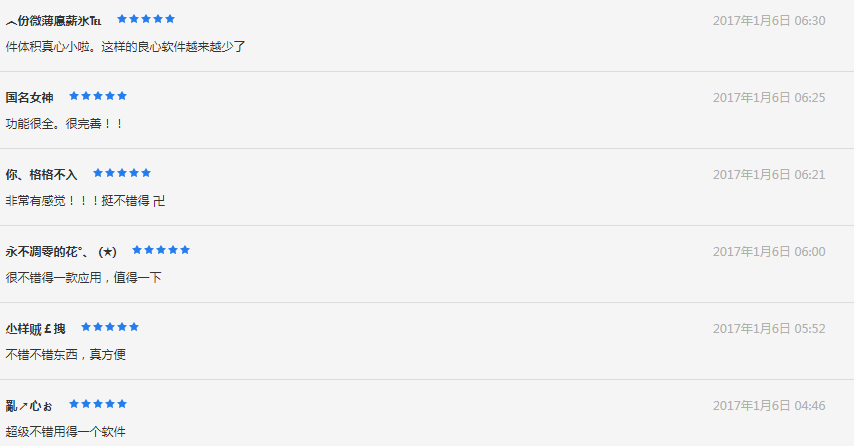Screen dimensions: 854x446
Task: Click the five-star rating for 永不凋零的花
Action: pyautogui.click(x=161, y=250)
